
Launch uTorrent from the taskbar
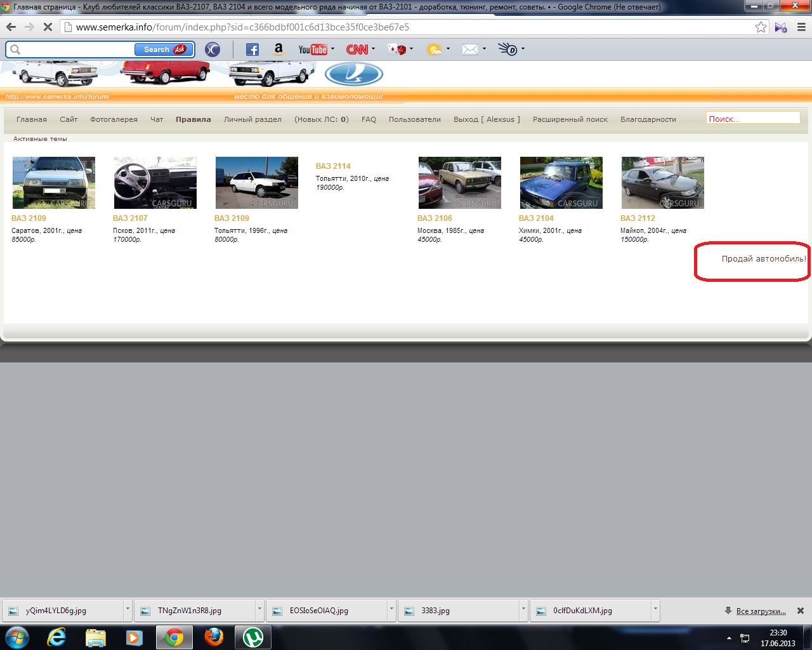tap(253, 637)
